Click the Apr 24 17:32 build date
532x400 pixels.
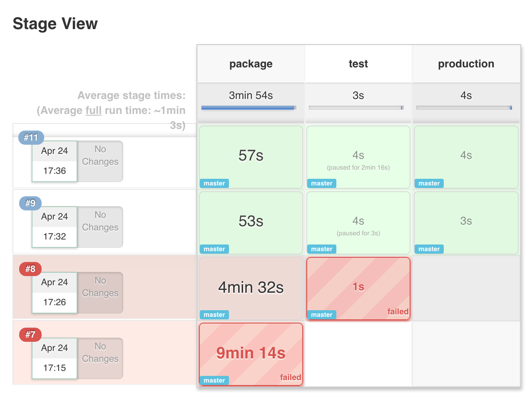[x=55, y=227]
